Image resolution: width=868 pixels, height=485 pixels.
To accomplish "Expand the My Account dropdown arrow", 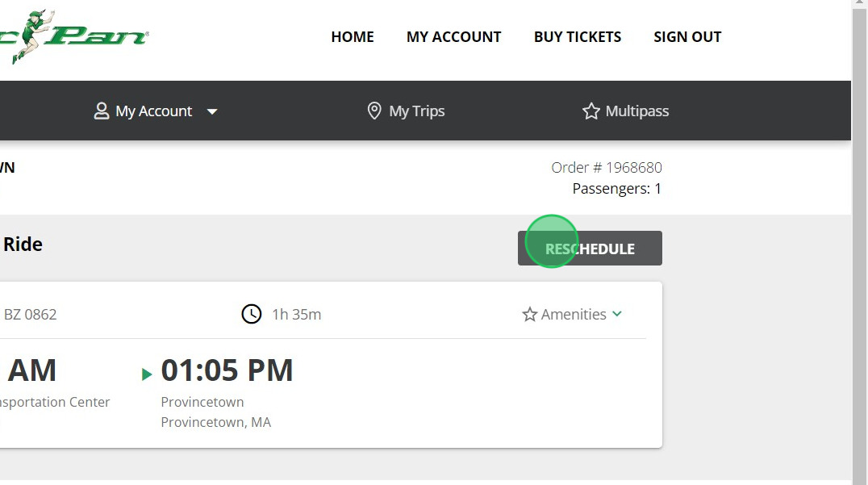I will pos(212,111).
